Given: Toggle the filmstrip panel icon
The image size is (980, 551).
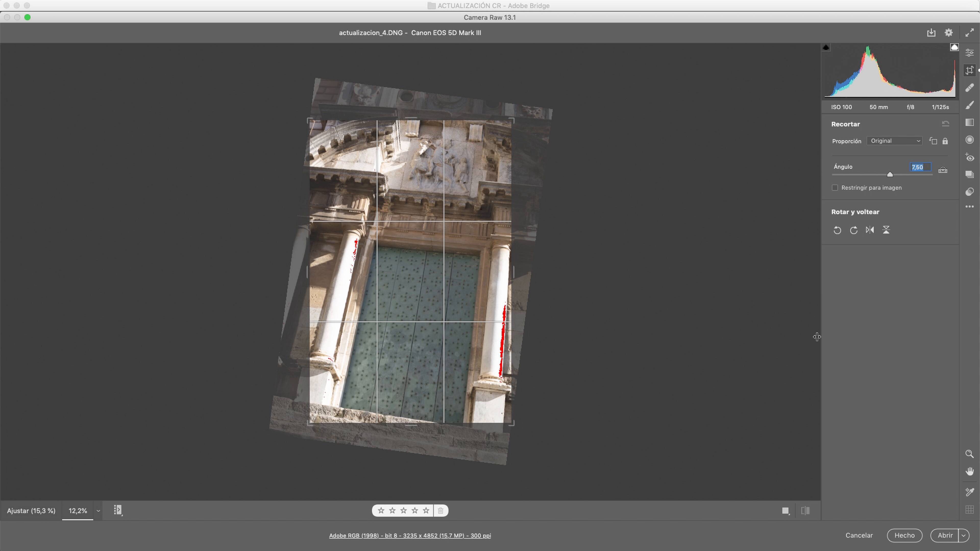Looking at the screenshot, I should pyautogui.click(x=118, y=510).
